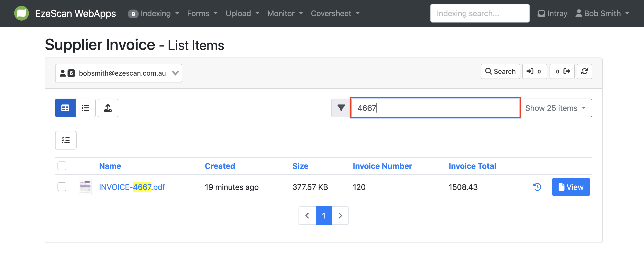The height and width of the screenshot is (253, 644).
Task: Open history for INVOICE-4667.pdf
Action: point(537,187)
